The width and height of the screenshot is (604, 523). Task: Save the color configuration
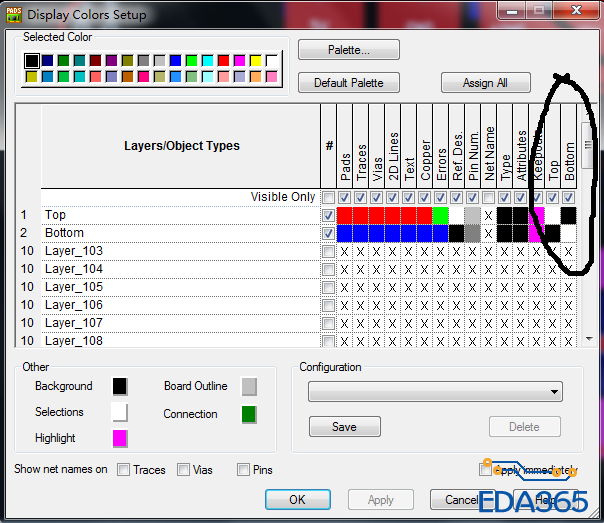[345, 426]
